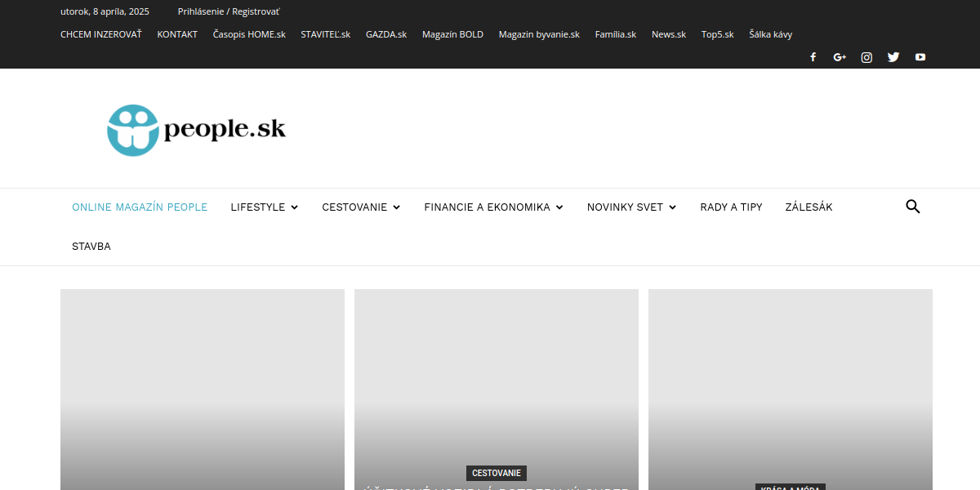Open the Financie a ekonomika menu
This screenshot has height=490, width=980.
(487, 207)
